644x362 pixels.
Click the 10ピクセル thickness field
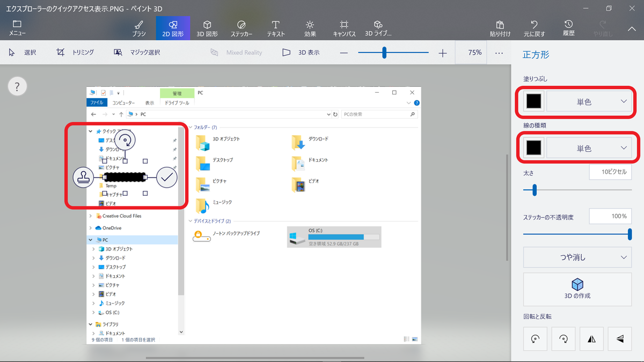(610, 172)
